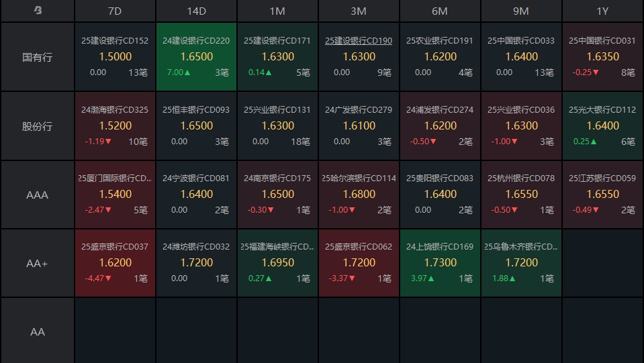This screenshot has height=363, width=644.
Task: Open the 24浦发银行CD274 cell
Action: 440,125
